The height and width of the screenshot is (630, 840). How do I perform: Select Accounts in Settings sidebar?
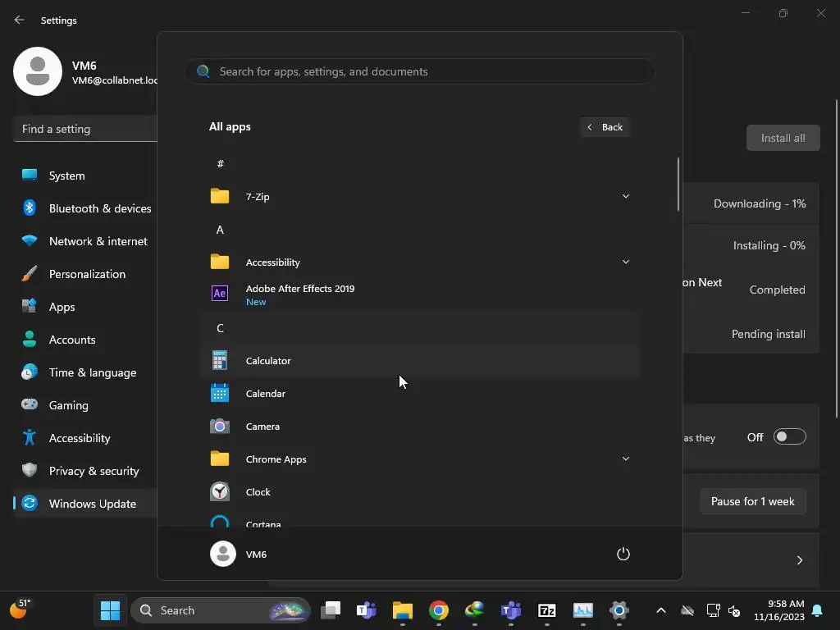[x=85, y=340]
